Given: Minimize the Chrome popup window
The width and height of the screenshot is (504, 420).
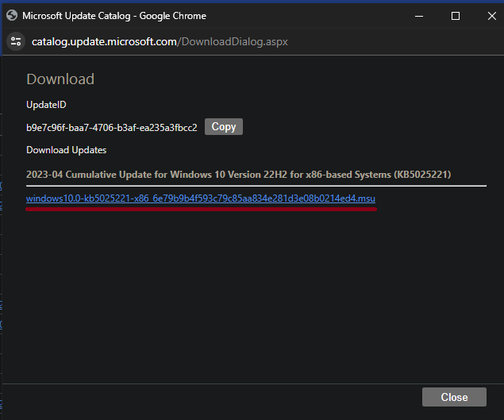Looking at the screenshot, I should pos(419,16).
